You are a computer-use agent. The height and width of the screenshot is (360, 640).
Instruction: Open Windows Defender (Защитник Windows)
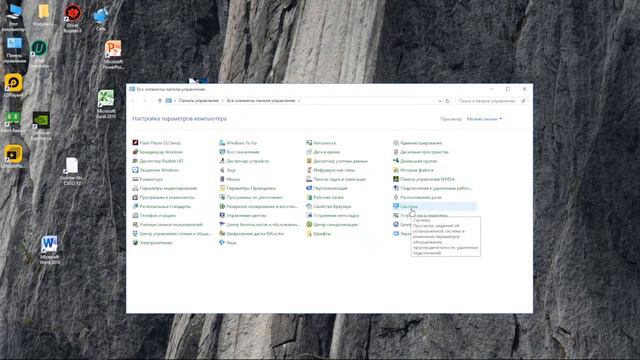point(156,170)
